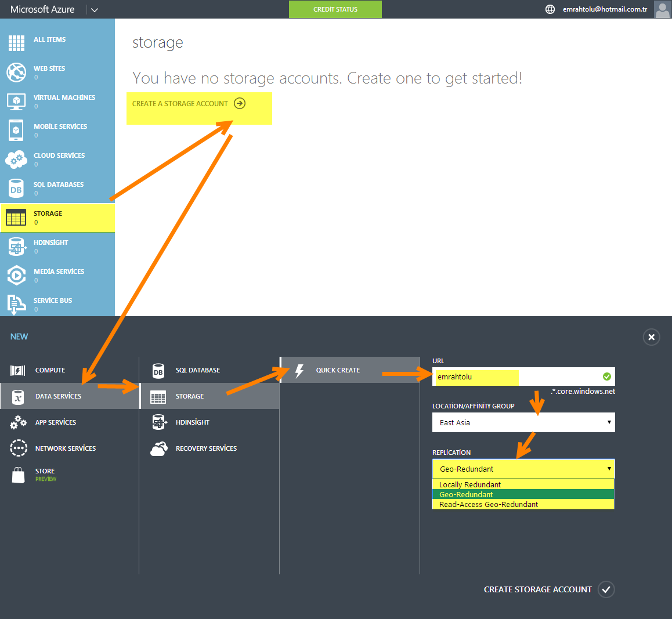
Task: Click the SQL Databases DB icon
Action: click(16, 189)
